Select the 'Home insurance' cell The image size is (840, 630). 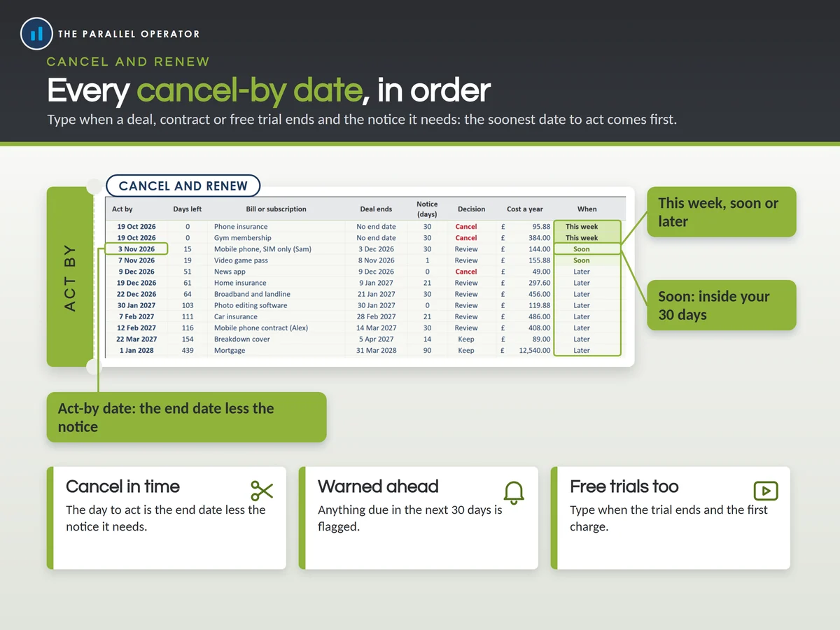[x=240, y=283]
